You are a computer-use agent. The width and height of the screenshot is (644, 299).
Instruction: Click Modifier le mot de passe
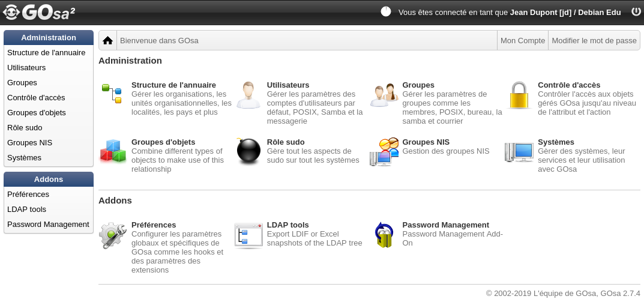pyautogui.click(x=594, y=40)
